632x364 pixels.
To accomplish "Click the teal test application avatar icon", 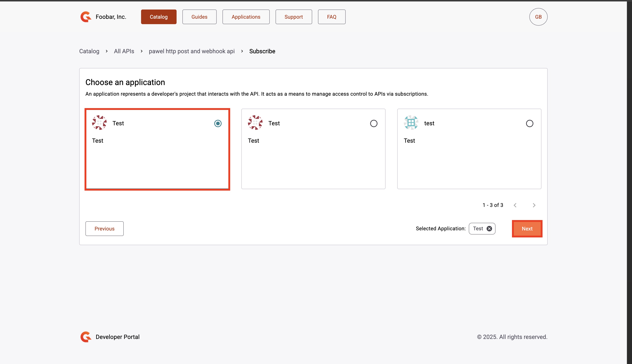I will [411, 123].
